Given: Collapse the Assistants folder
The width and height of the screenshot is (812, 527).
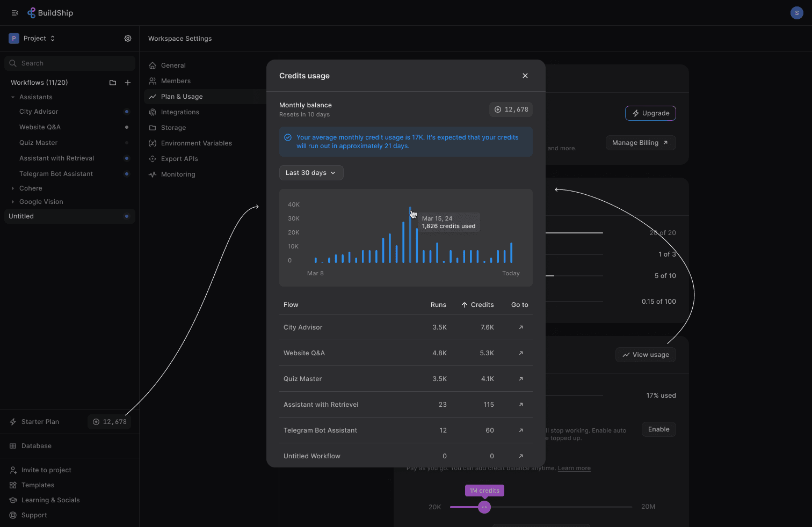Looking at the screenshot, I should [x=13, y=97].
